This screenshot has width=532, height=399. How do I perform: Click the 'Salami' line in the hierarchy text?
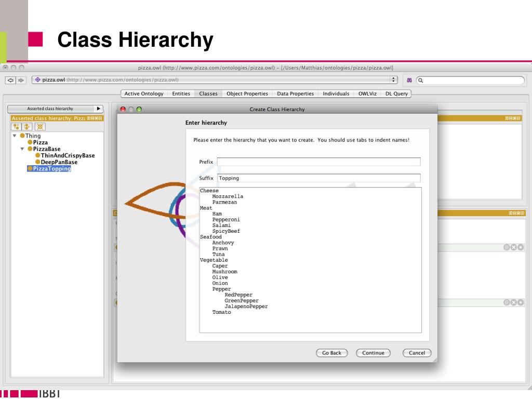pos(221,225)
